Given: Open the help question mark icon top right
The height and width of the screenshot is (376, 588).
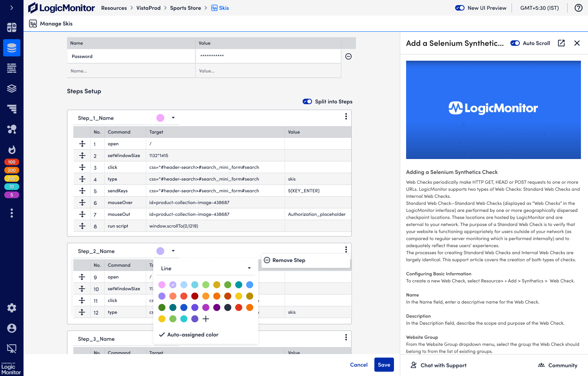Looking at the screenshot, I should click(579, 8).
